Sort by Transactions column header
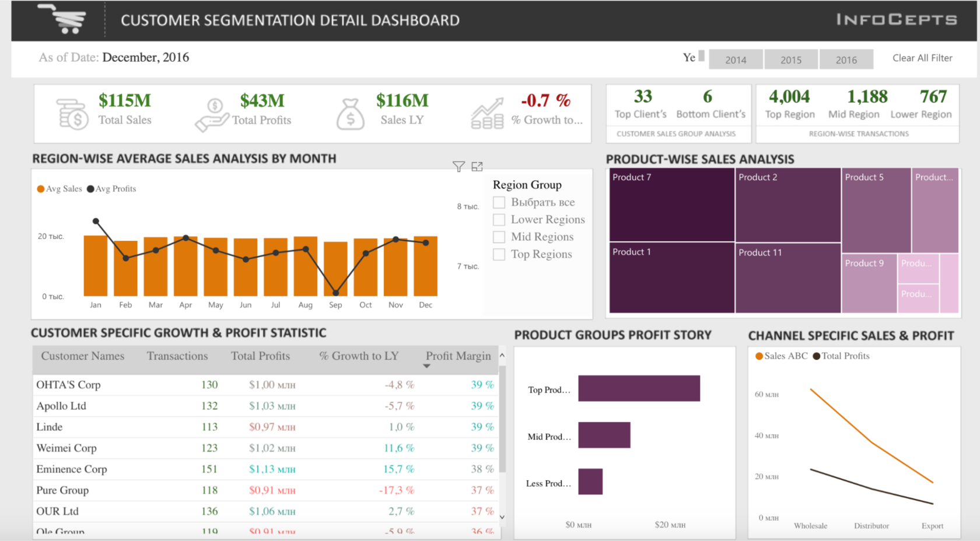The image size is (980, 541). coord(177,356)
